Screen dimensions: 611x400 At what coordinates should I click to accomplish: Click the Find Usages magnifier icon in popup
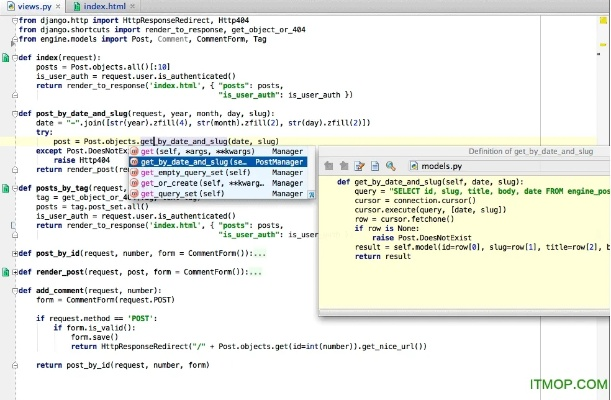[x=390, y=166]
